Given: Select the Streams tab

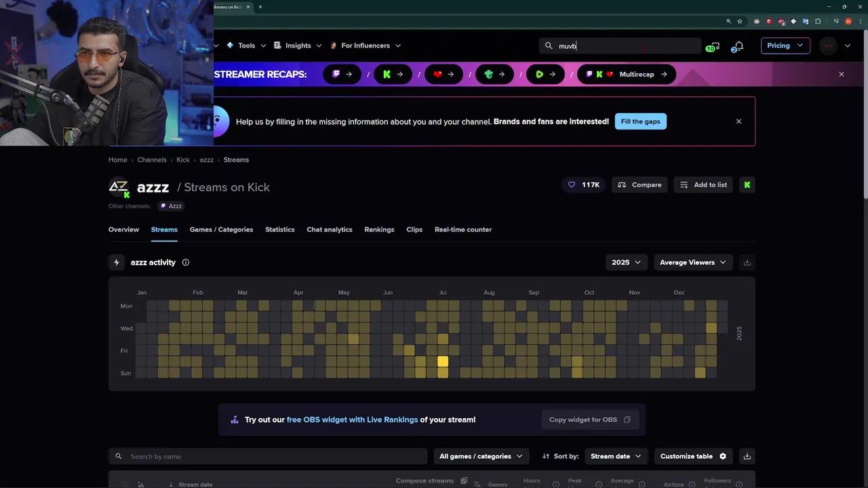Looking at the screenshot, I should pos(164,230).
